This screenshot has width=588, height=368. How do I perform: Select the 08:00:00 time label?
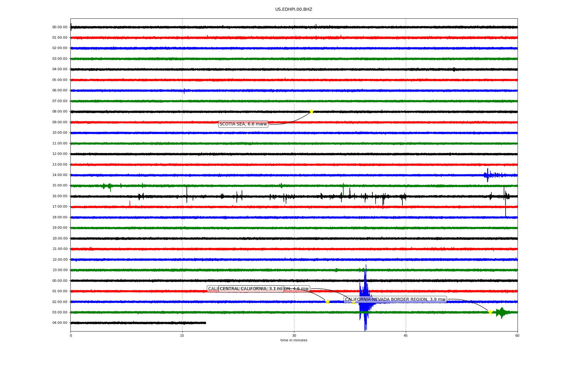(x=60, y=112)
